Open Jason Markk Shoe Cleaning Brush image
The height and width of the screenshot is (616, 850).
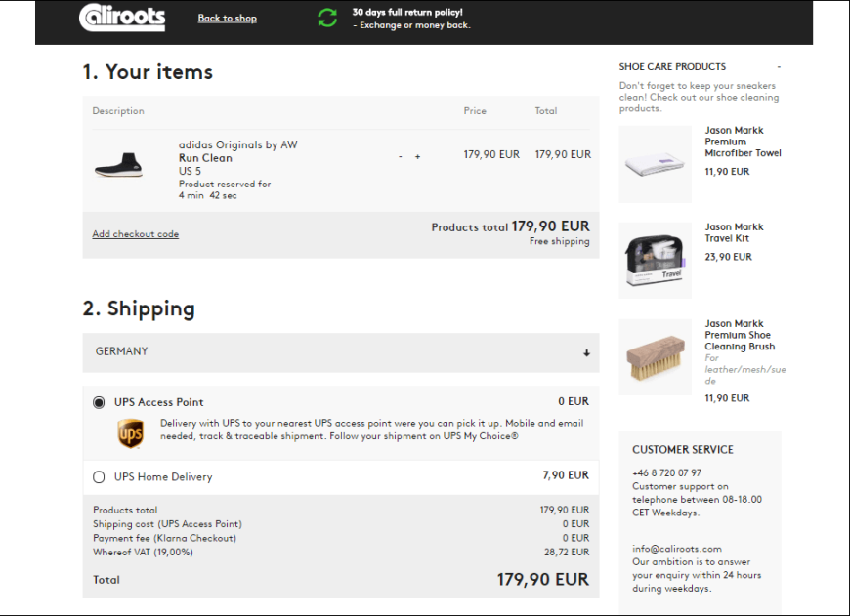tap(655, 356)
